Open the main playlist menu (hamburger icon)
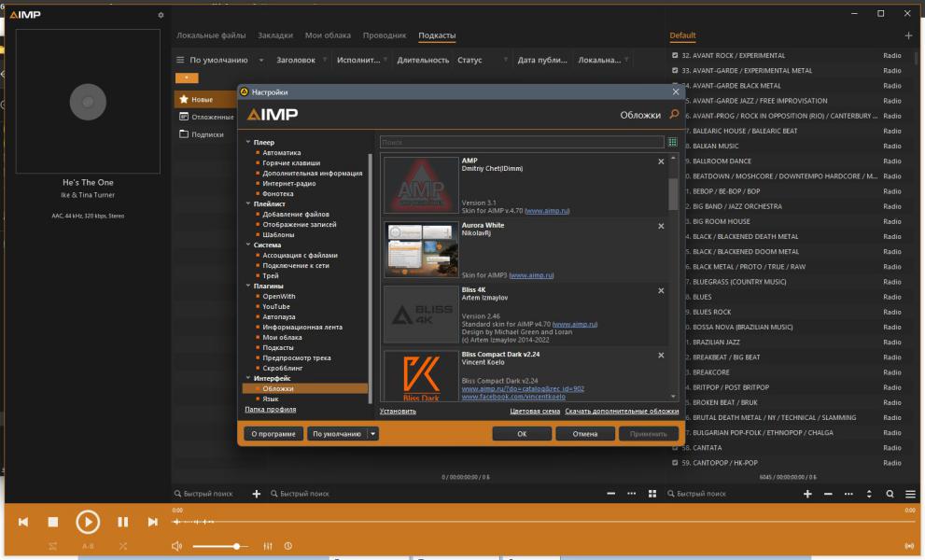This screenshot has height=560, width=925. (x=910, y=494)
